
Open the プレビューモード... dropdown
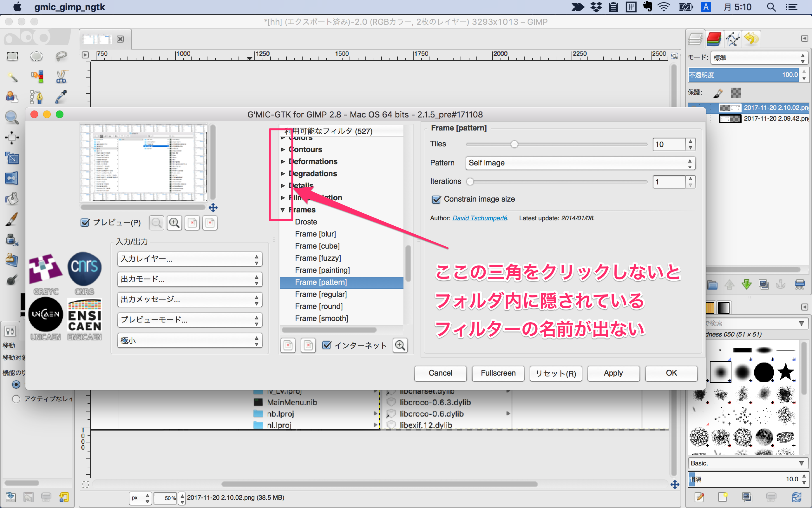point(190,319)
